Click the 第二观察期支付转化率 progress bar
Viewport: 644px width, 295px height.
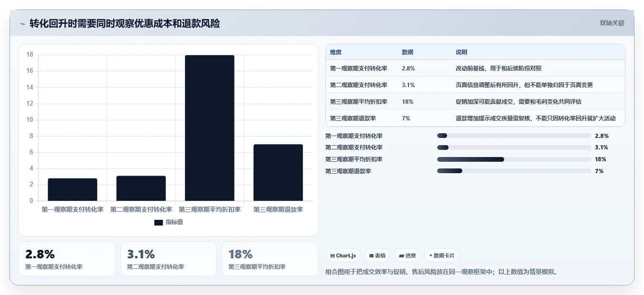click(514, 147)
